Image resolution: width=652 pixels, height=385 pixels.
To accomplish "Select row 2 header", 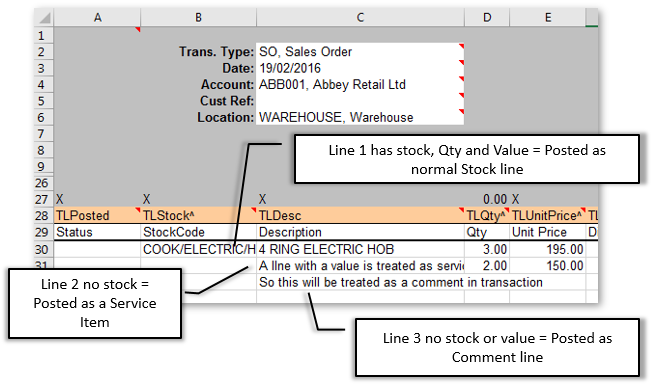I will (x=44, y=52).
